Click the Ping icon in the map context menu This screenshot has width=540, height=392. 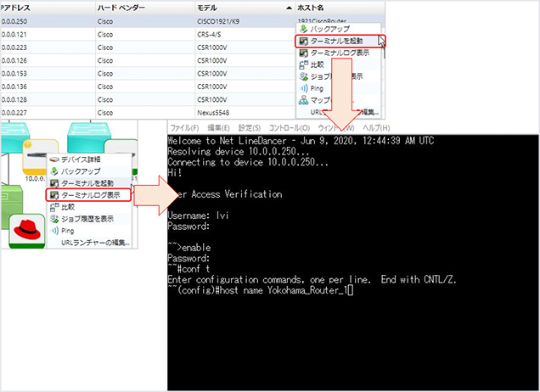point(54,231)
